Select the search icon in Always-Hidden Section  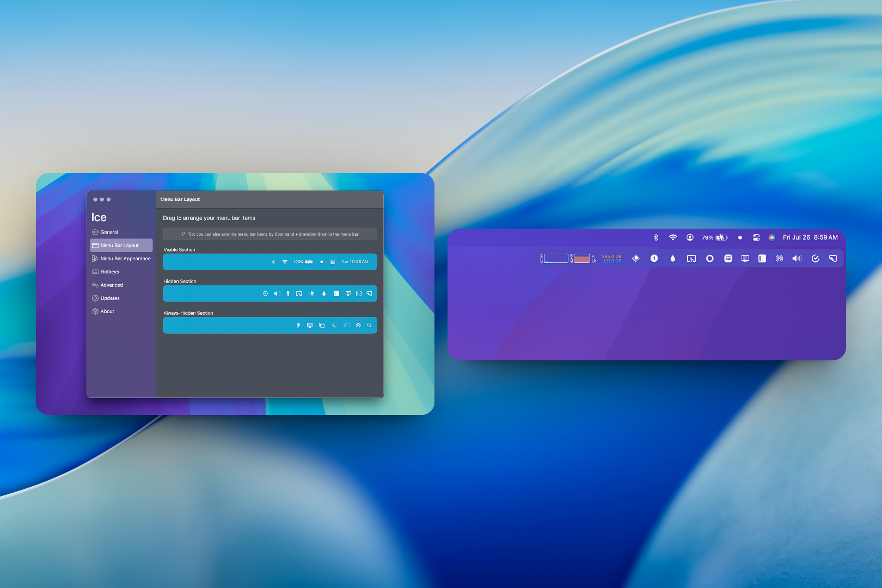tap(369, 325)
